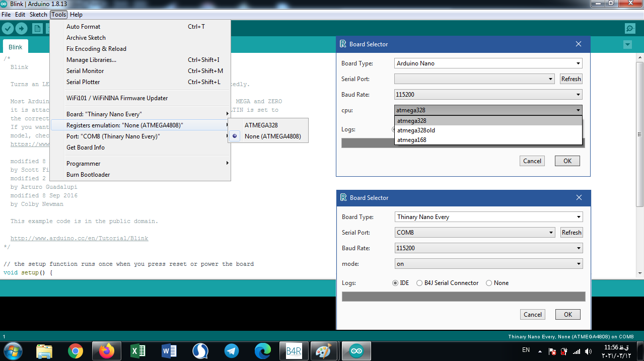Image resolution: width=644 pixels, height=361 pixels.
Task: Click Cancel in the Arduino Nano dialog
Action: (x=532, y=161)
